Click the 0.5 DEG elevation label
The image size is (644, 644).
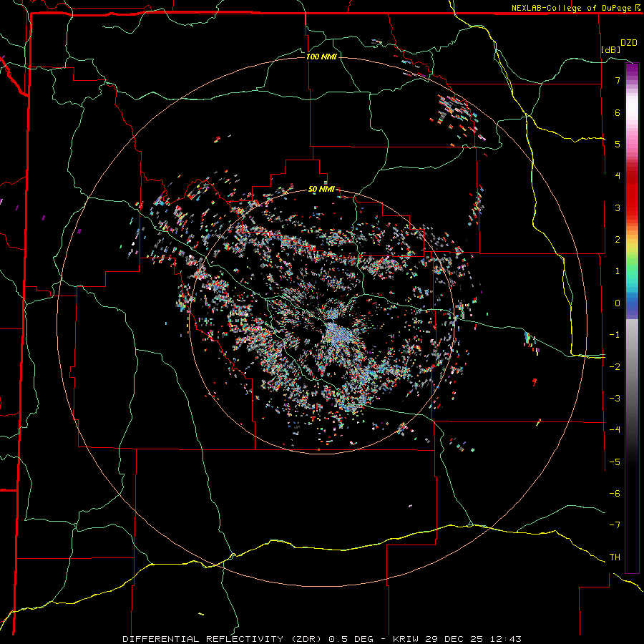pos(351,639)
